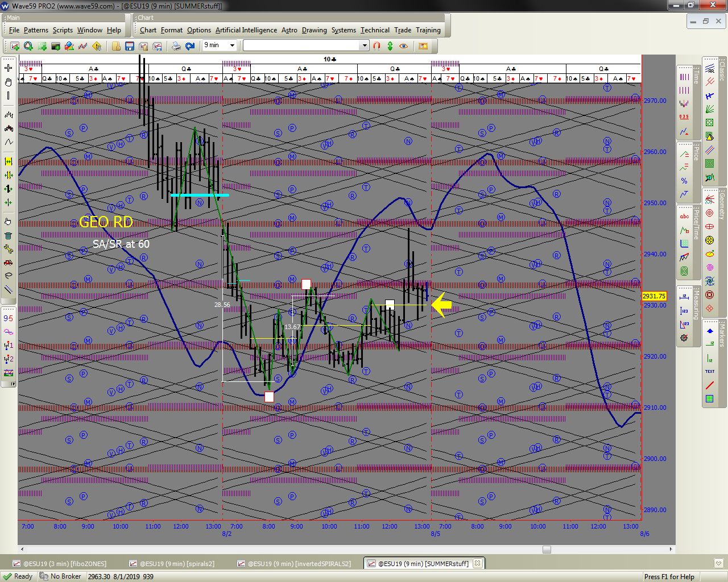
Task: Select the bar chart style icon
Action: pyautogui.click(x=9, y=115)
